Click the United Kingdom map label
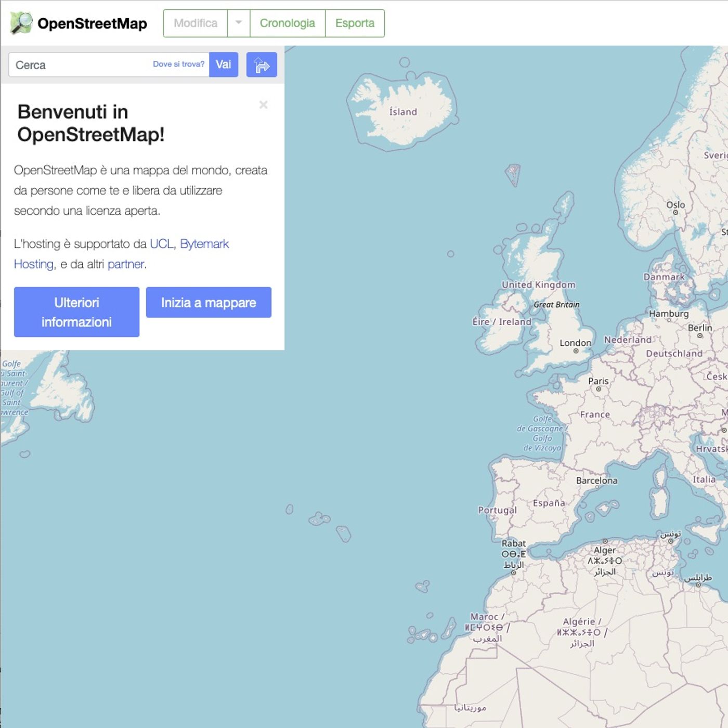The width and height of the screenshot is (728, 728). [x=538, y=284]
